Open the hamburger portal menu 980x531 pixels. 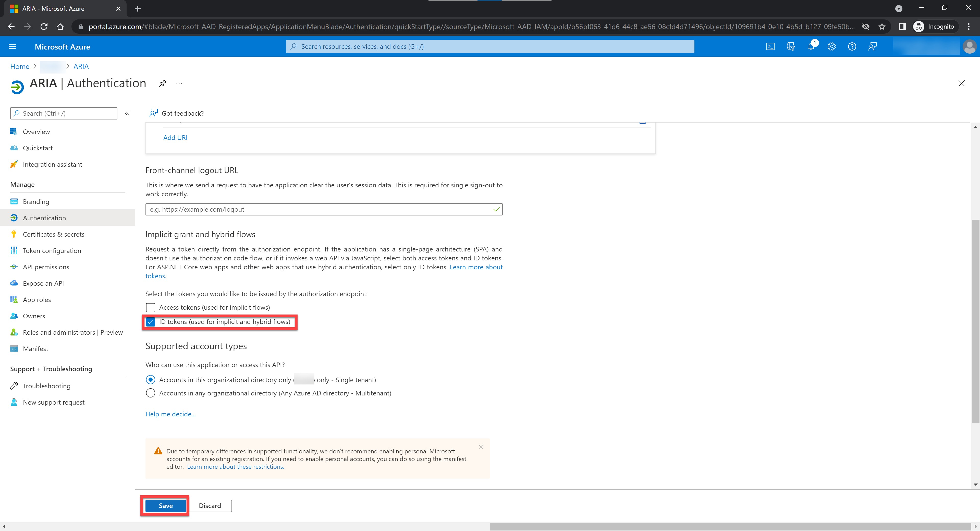point(12,46)
